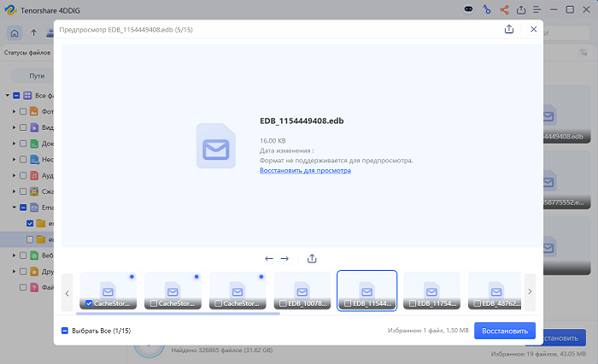Click the Восстановить для просмотра link
Image resolution: width=598 pixels, height=364 pixels.
(305, 171)
